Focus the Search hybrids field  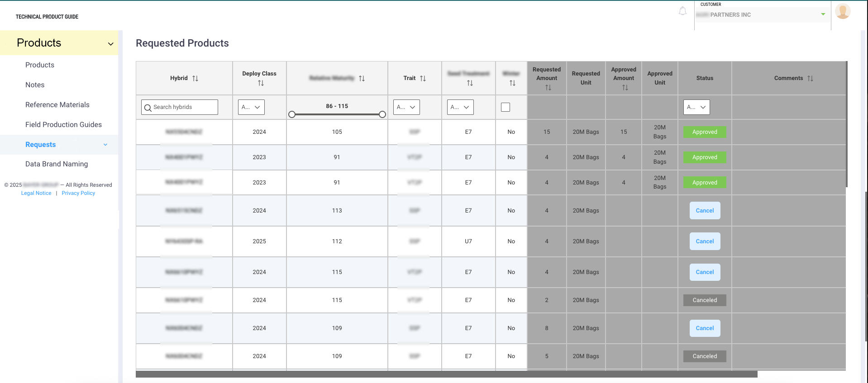[180, 107]
